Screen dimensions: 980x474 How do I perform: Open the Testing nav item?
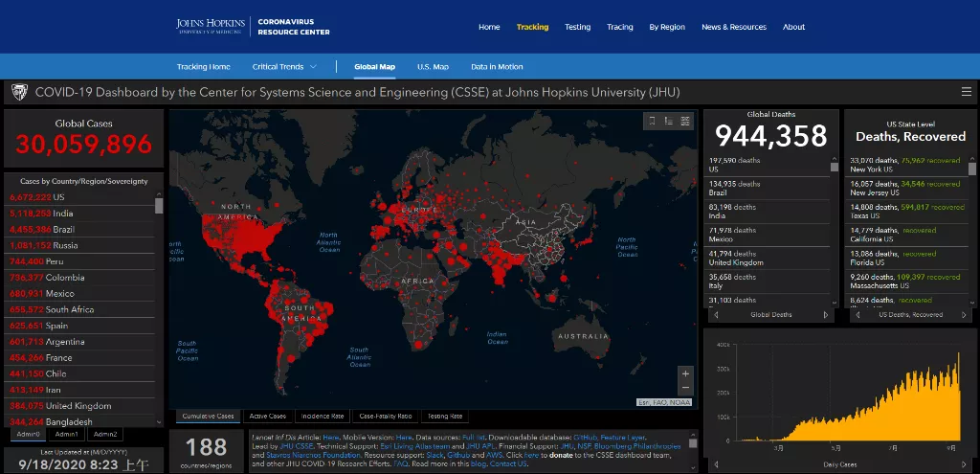[577, 27]
